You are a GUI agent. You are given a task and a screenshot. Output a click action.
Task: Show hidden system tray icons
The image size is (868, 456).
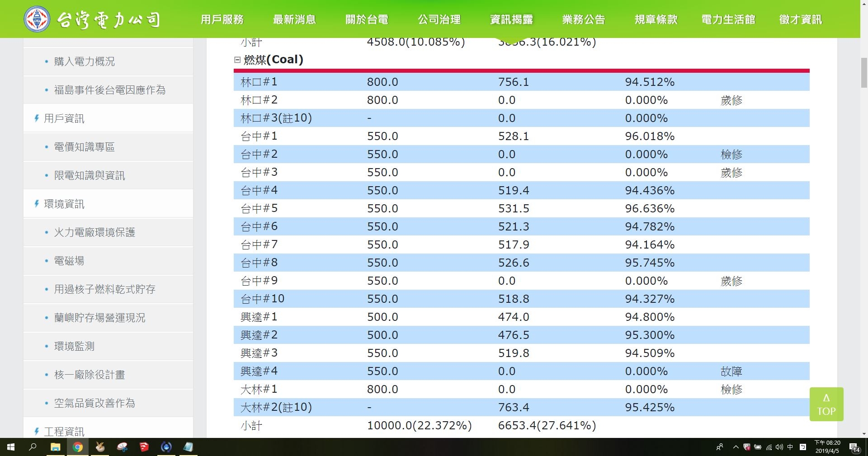pos(736,447)
